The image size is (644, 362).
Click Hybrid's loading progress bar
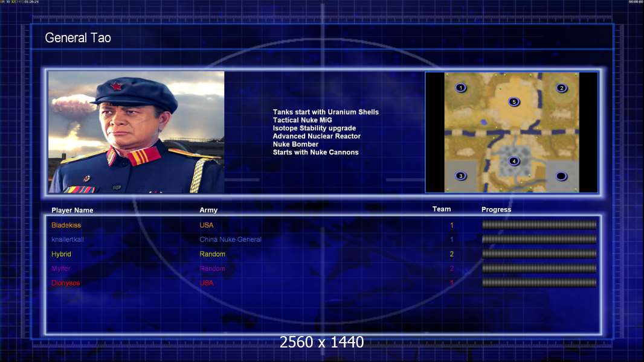(x=539, y=254)
